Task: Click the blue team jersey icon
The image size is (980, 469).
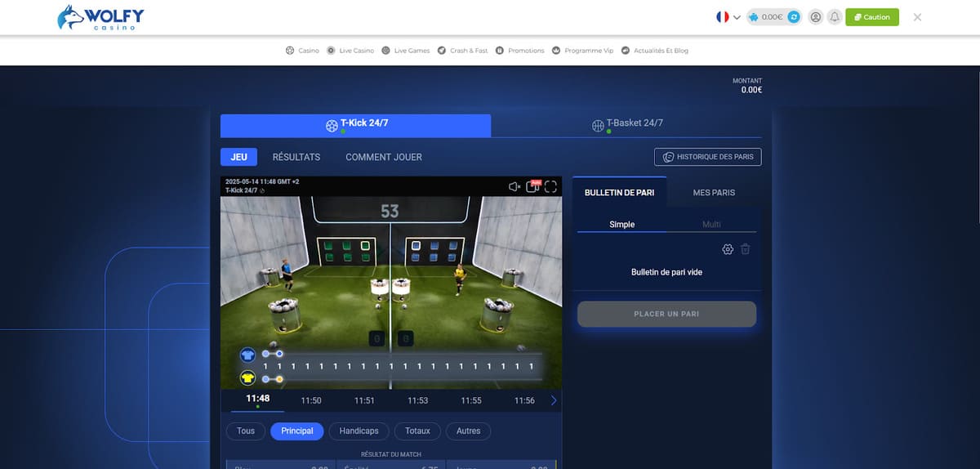Action: (x=247, y=355)
